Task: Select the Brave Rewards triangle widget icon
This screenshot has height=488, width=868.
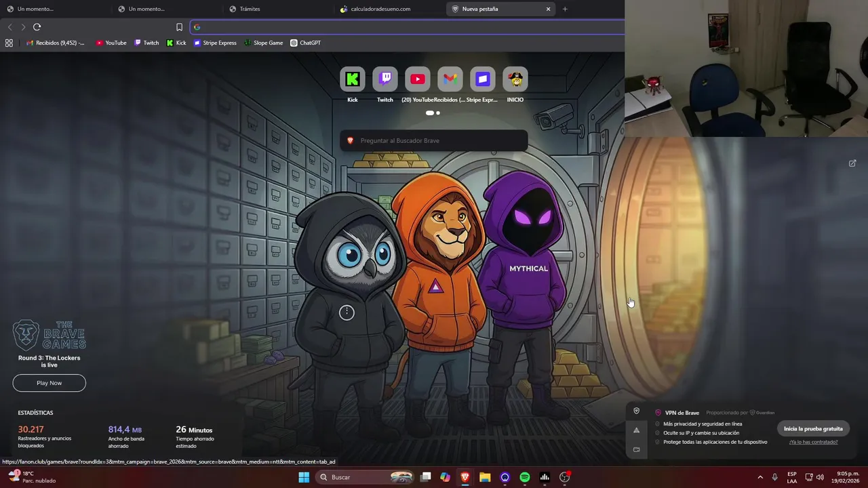Action: (636, 430)
